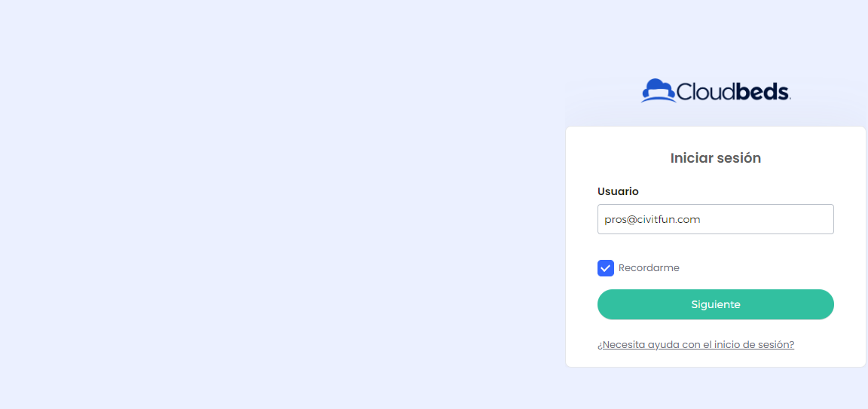Click the Iniciar sesión heading
Viewport: 868px width, 409px height.
(x=716, y=158)
